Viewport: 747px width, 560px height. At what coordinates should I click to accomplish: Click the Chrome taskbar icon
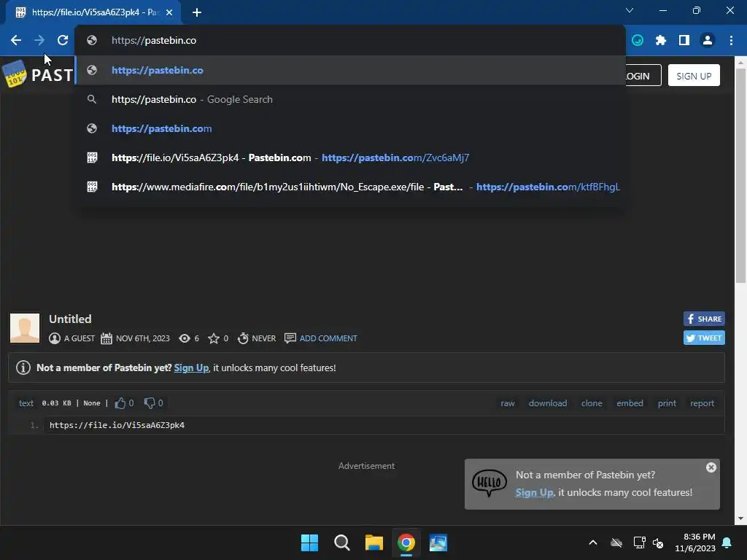(x=406, y=542)
